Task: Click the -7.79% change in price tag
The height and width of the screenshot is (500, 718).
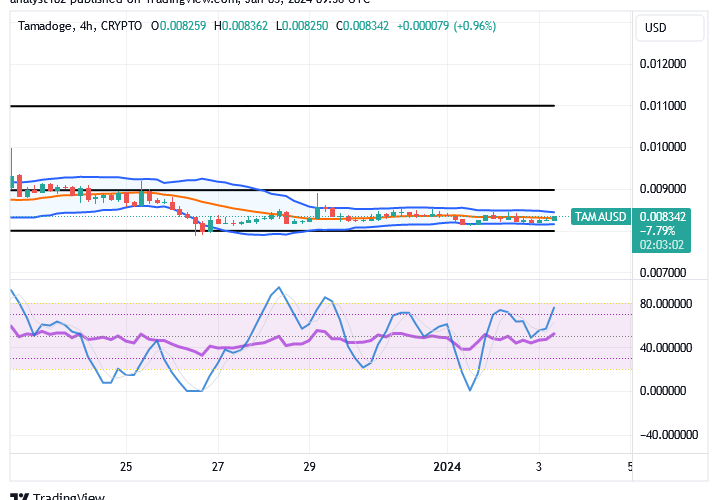Action: click(657, 231)
